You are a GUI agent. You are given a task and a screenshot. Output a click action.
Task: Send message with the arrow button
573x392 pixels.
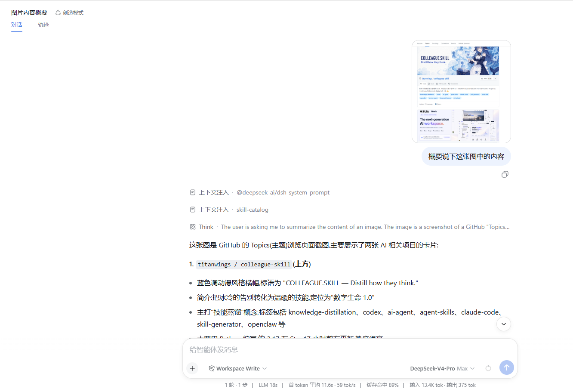pyautogui.click(x=507, y=367)
